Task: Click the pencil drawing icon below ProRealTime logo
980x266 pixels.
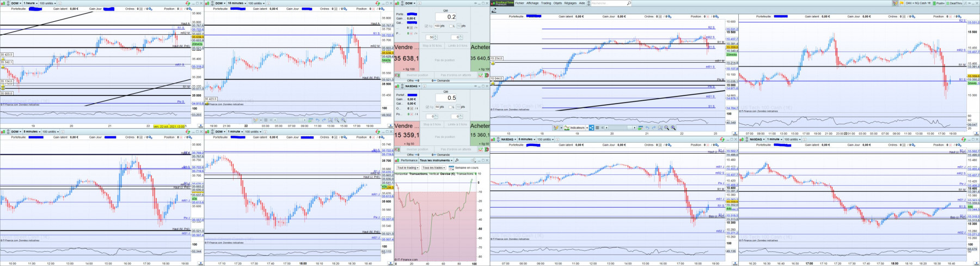Action: tap(494, 10)
